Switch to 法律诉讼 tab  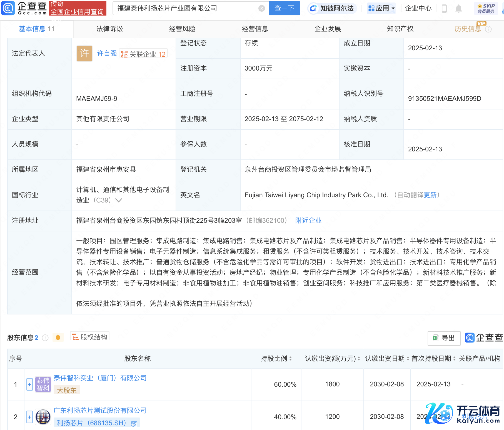[109, 29]
